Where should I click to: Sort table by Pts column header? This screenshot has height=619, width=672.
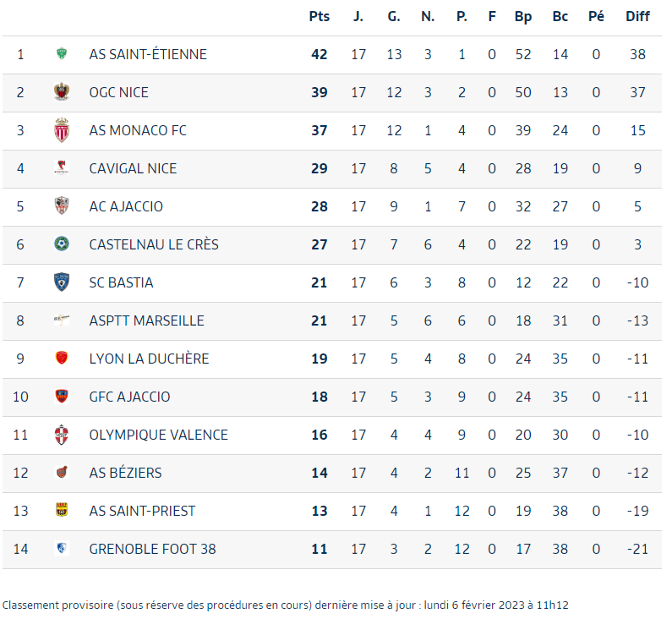pyautogui.click(x=320, y=16)
